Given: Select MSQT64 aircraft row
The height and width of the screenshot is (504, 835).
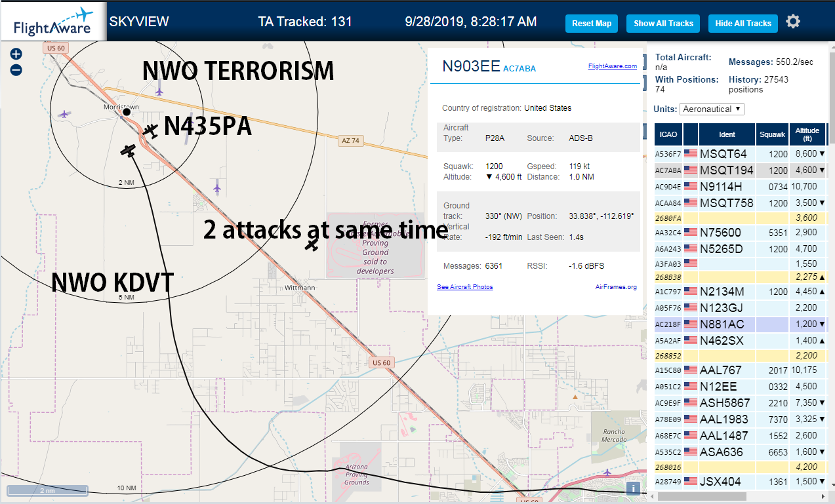Looking at the screenshot, I should click(x=741, y=154).
